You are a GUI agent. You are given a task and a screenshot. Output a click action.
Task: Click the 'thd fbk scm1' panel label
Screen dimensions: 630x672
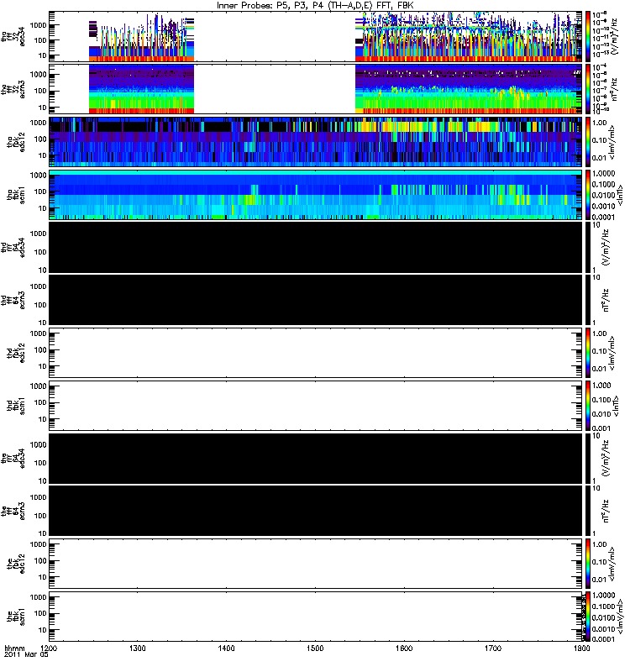[16, 406]
